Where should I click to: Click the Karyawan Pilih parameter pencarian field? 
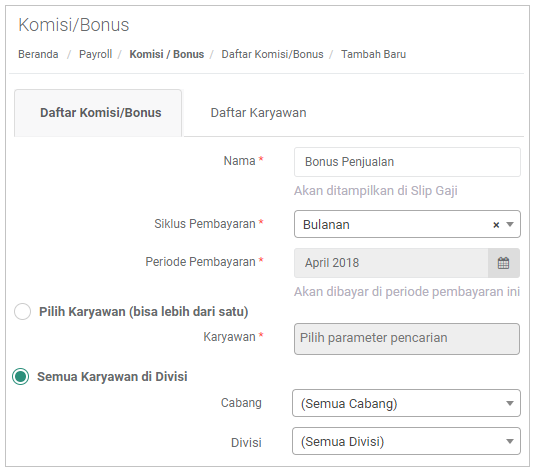click(x=407, y=339)
